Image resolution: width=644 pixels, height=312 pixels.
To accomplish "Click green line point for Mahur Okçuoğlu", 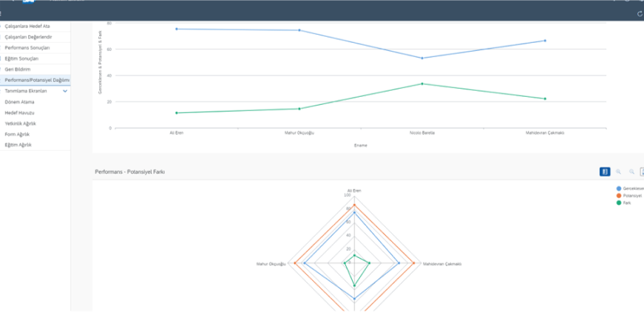I will pos(299,109).
